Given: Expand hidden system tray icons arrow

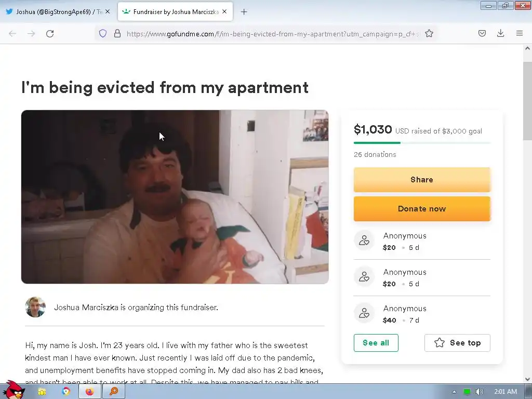Looking at the screenshot, I should pos(454,392).
